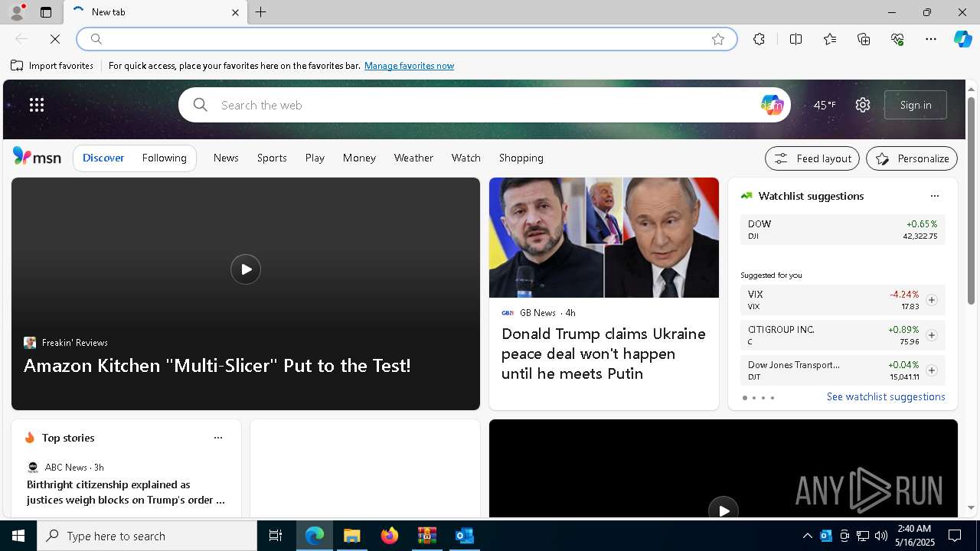Select the Following tab
The height and width of the screenshot is (551, 980).
coord(164,158)
